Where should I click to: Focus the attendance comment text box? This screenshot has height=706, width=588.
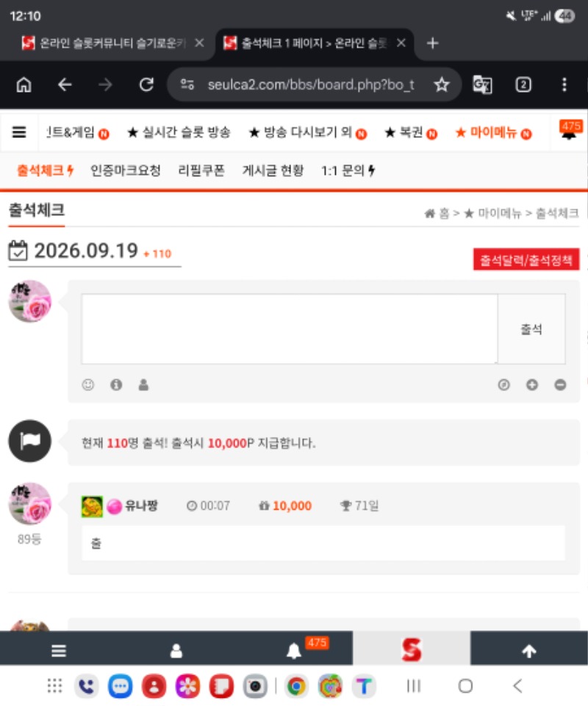(x=290, y=329)
